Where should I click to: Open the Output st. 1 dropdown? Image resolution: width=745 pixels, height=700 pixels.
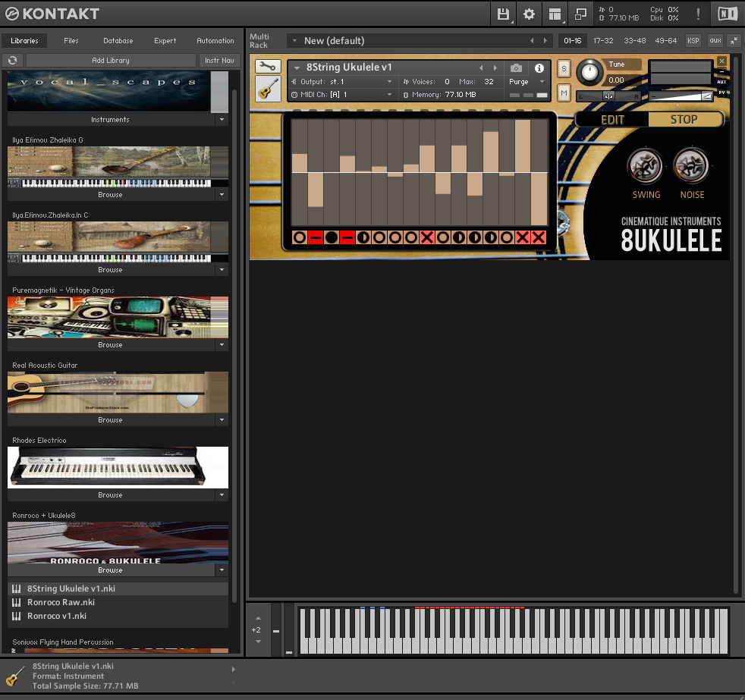pyautogui.click(x=342, y=82)
